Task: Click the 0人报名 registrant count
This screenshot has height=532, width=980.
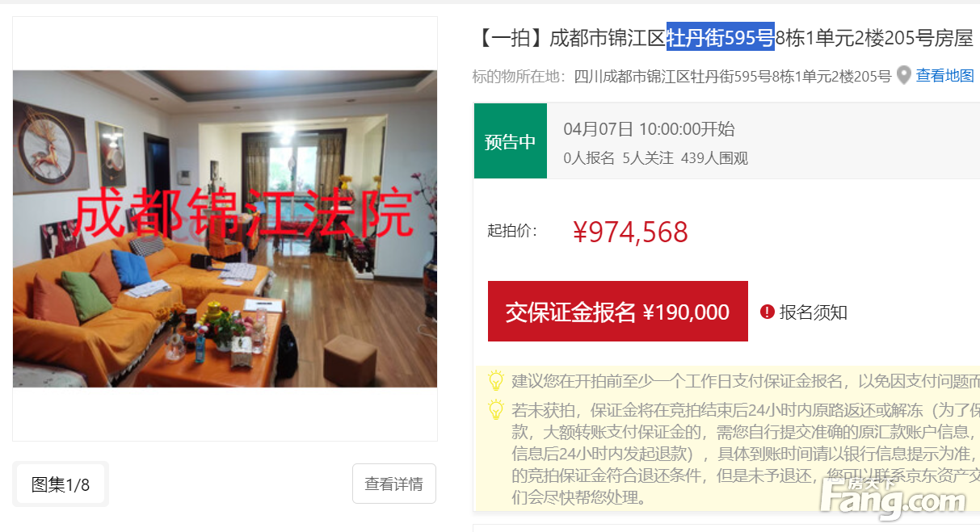Action: (589, 158)
